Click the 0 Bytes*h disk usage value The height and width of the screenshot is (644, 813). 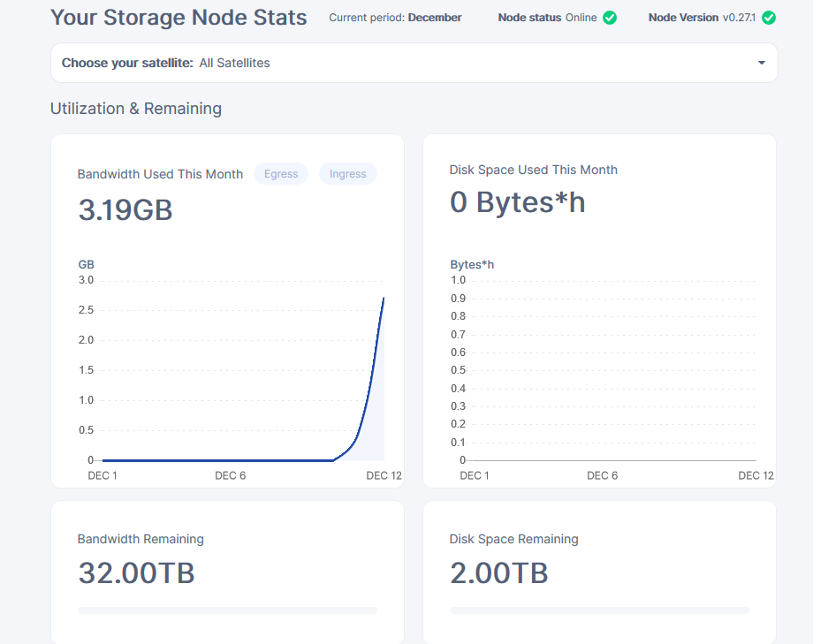tap(518, 202)
